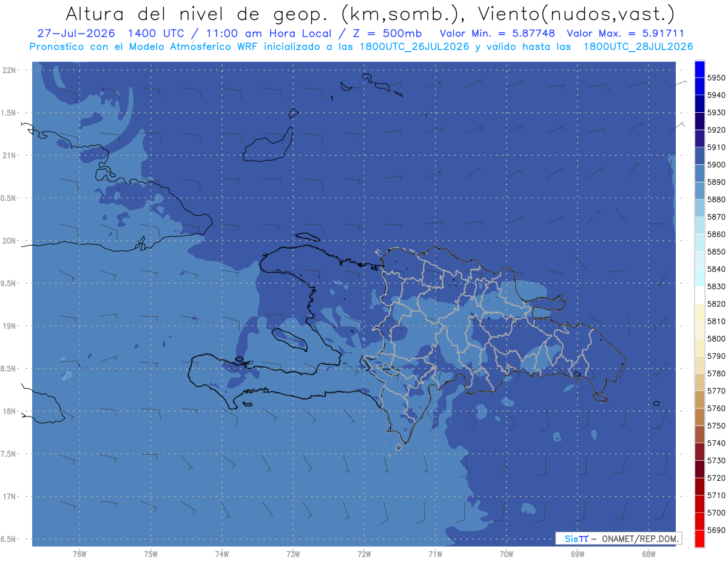Click 'Valor Max. = 5.91711' text
This screenshot has width=728, height=562.
tap(625, 34)
